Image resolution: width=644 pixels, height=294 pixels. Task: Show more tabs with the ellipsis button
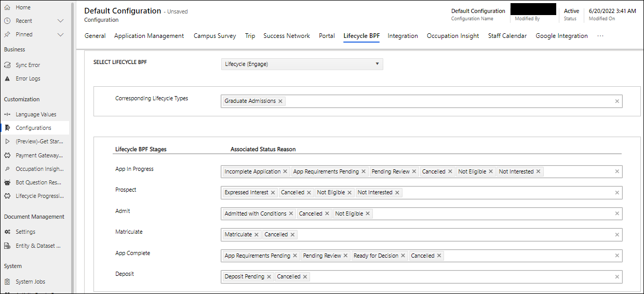point(600,36)
